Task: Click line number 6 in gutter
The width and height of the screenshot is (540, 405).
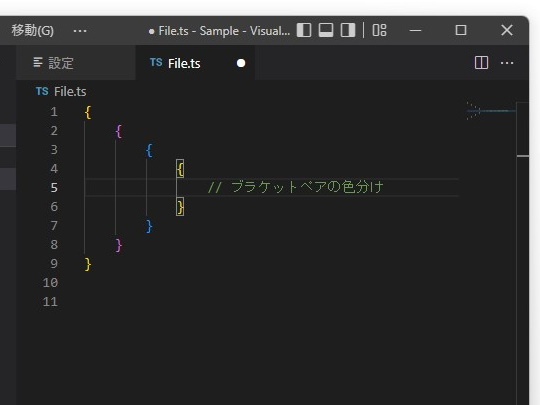Action: [x=54, y=207]
